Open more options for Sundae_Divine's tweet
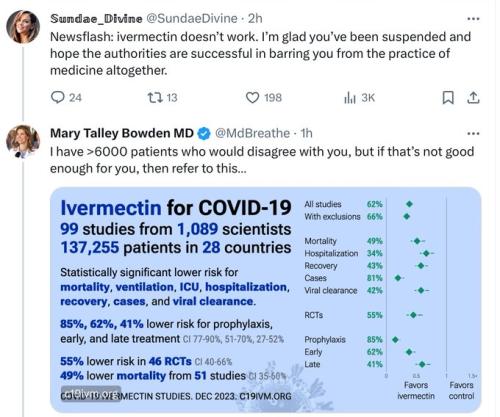The image size is (500, 417). click(473, 19)
